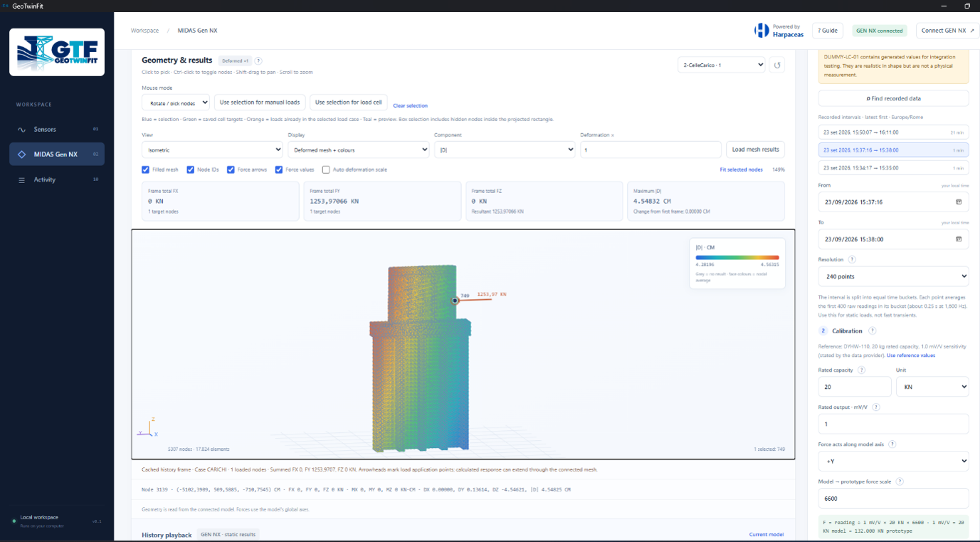The image size is (980, 542).
Task: Click the help icon next to Geometry & results
Action: pos(258,61)
